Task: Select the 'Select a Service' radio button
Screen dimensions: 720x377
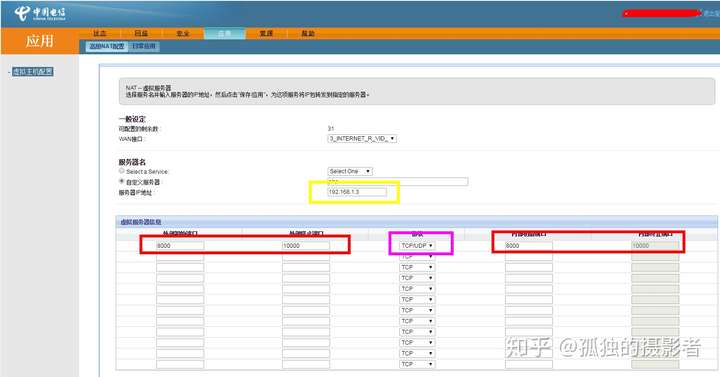Action: tap(122, 171)
